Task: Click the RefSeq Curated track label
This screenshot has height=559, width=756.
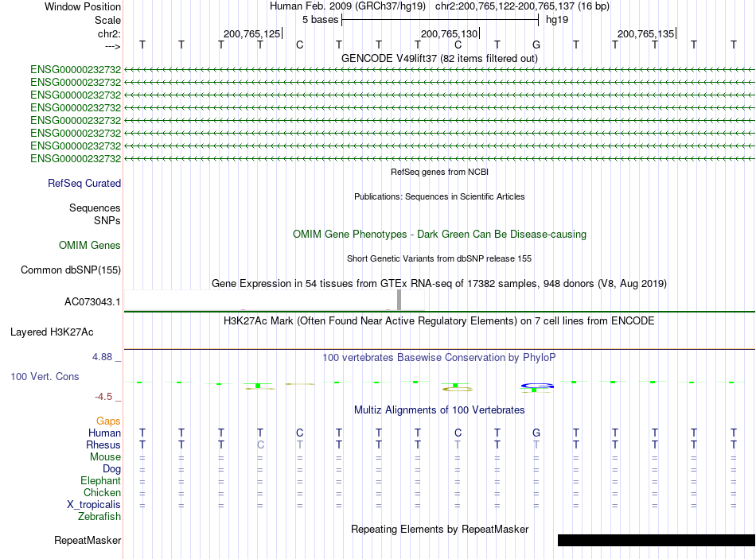Action: pyautogui.click(x=84, y=183)
